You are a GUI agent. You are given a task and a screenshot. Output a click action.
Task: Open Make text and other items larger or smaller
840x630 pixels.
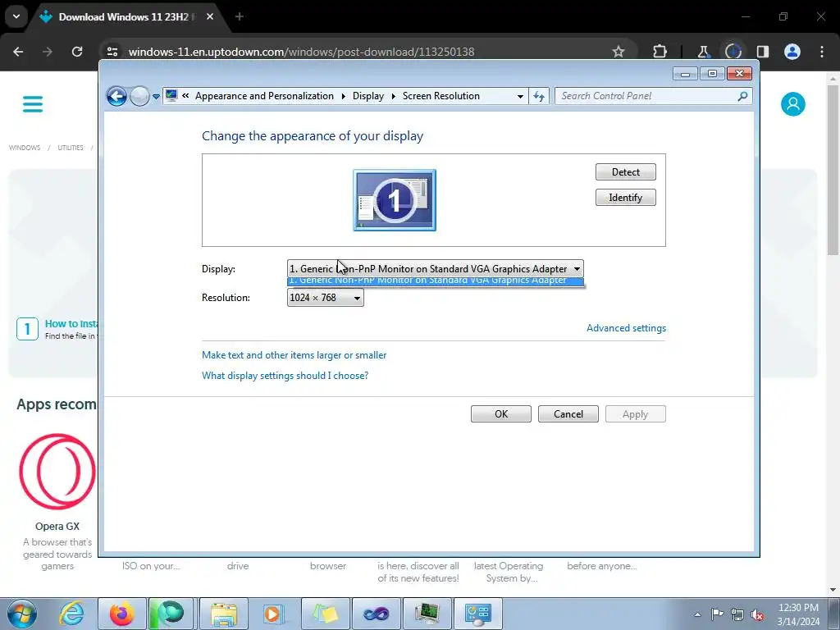pos(294,355)
